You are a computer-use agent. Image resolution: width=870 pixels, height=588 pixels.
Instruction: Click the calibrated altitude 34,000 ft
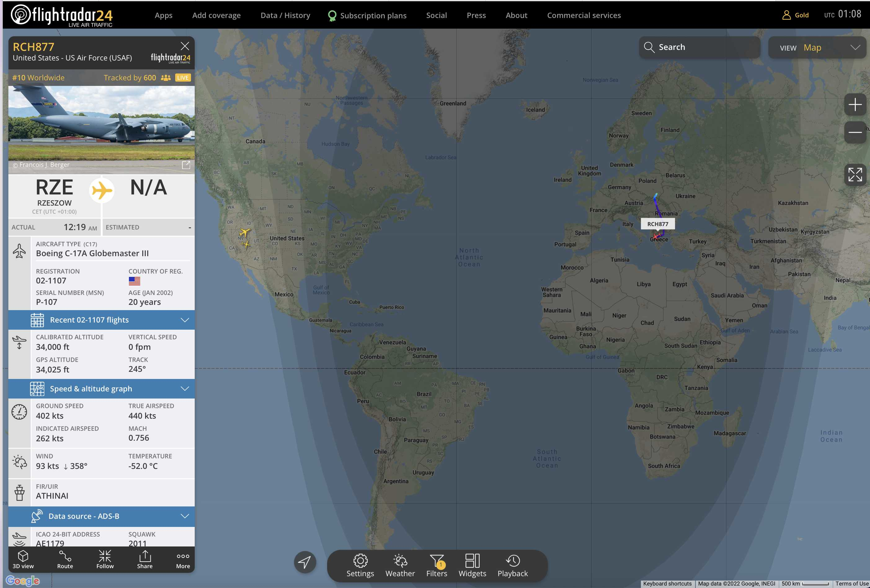point(52,347)
